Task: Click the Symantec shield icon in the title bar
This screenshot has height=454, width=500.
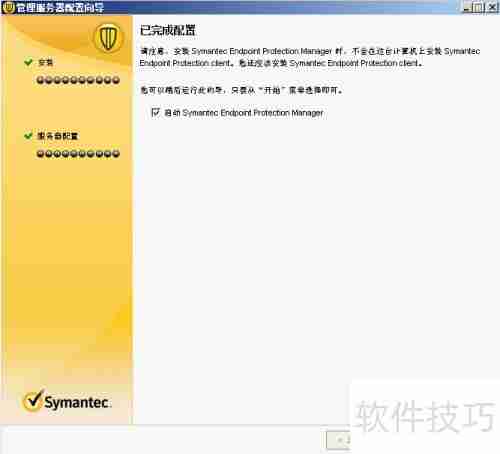Action: pos(8,7)
